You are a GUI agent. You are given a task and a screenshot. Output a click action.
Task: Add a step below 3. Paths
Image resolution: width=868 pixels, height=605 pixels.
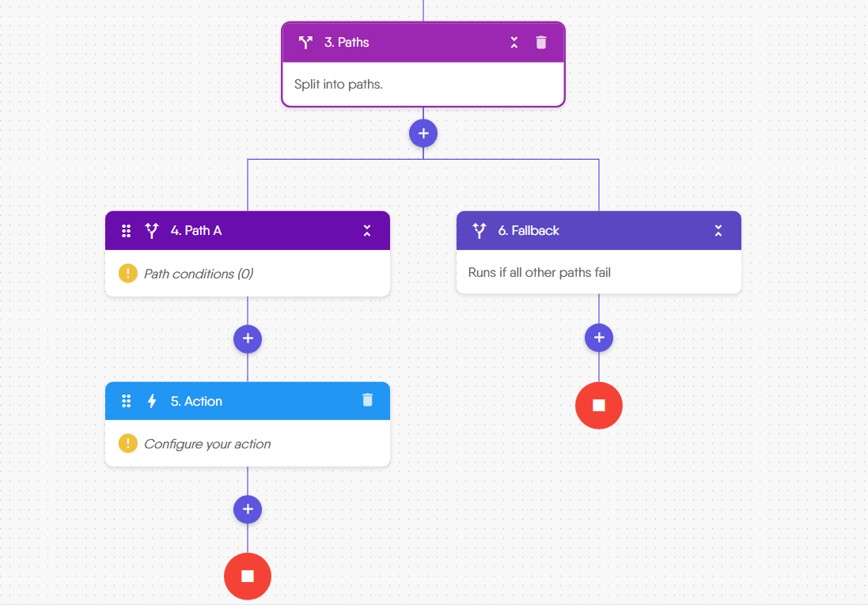coord(423,133)
